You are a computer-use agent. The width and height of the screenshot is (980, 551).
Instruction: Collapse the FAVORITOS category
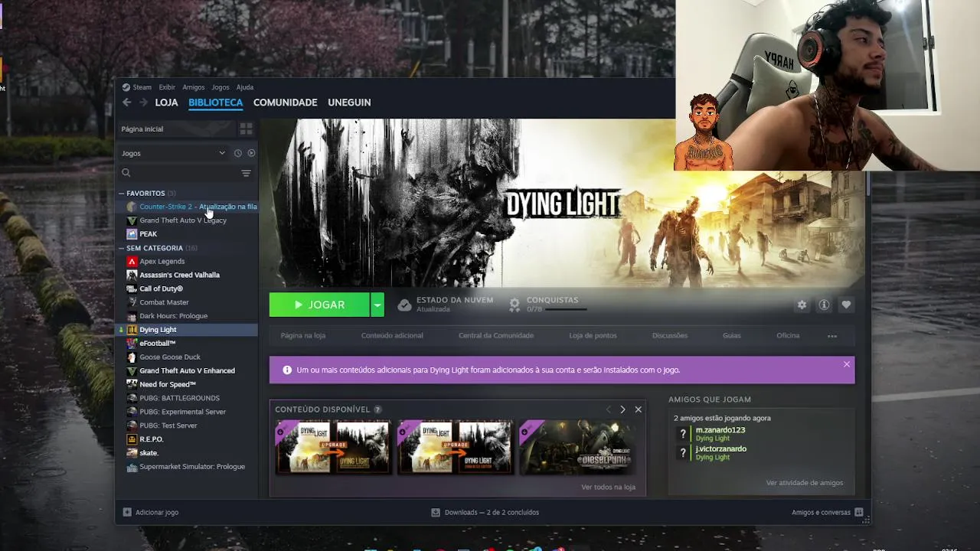tap(122, 194)
